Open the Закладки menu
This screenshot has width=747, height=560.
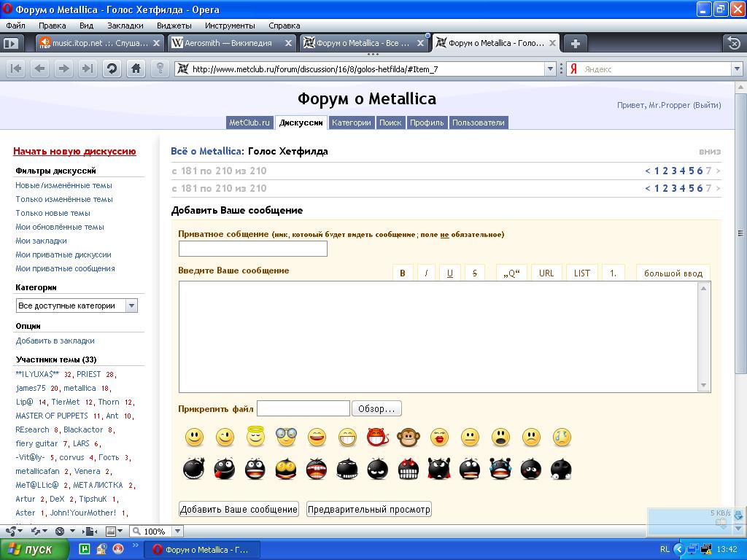[x=125, y=26]
